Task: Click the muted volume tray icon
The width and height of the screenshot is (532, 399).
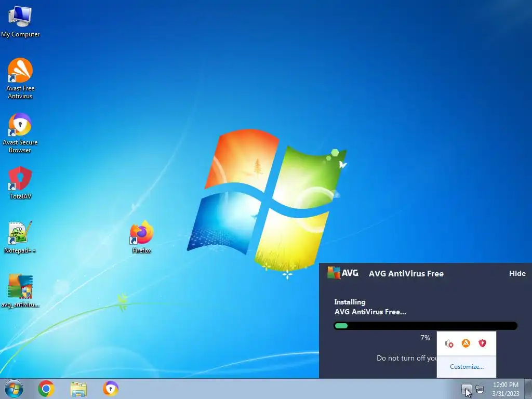Action: (449, 343)
